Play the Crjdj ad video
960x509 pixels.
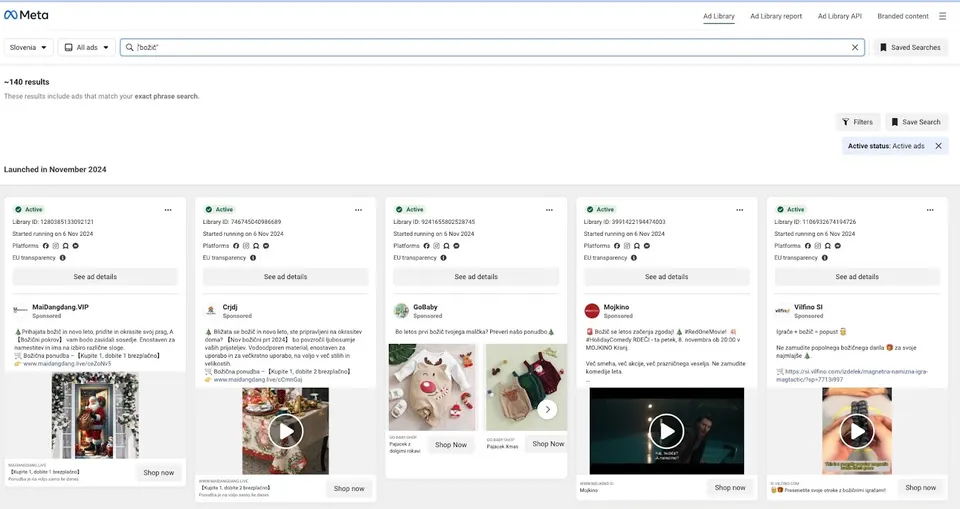pos(285,431)
